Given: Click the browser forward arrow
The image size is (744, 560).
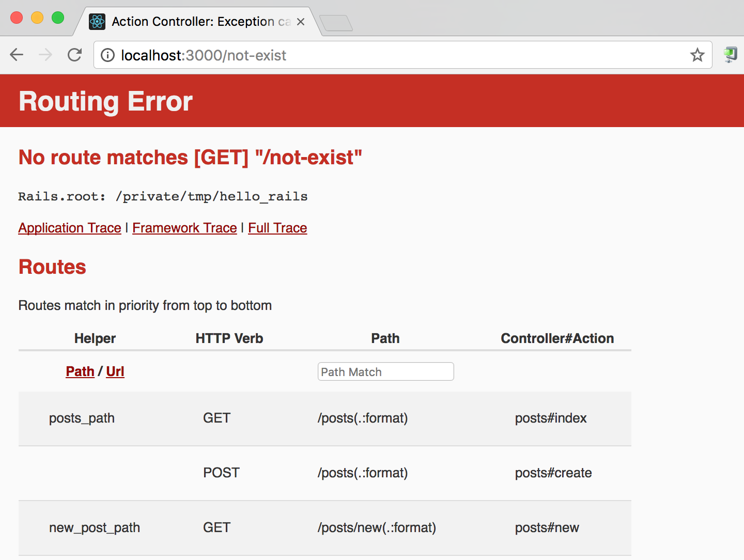Looking at the screenshot, I should pos(45,55).
